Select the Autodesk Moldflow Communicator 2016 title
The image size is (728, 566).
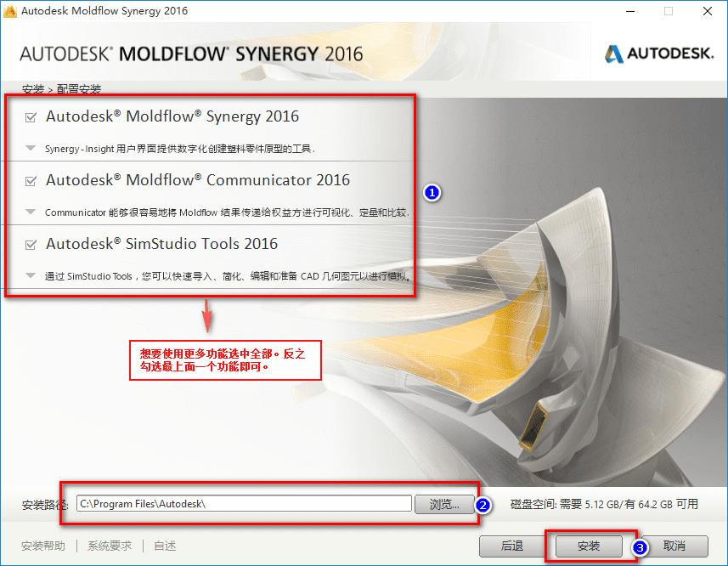click(198, 180)
